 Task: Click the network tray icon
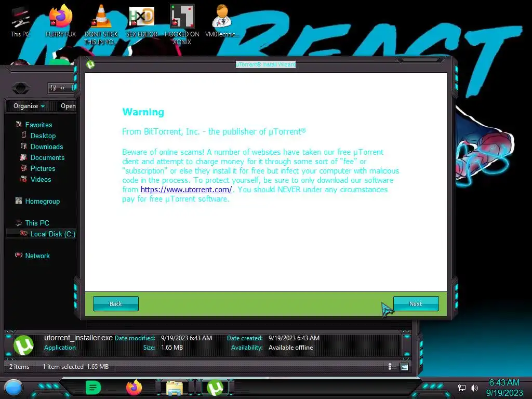462,388
